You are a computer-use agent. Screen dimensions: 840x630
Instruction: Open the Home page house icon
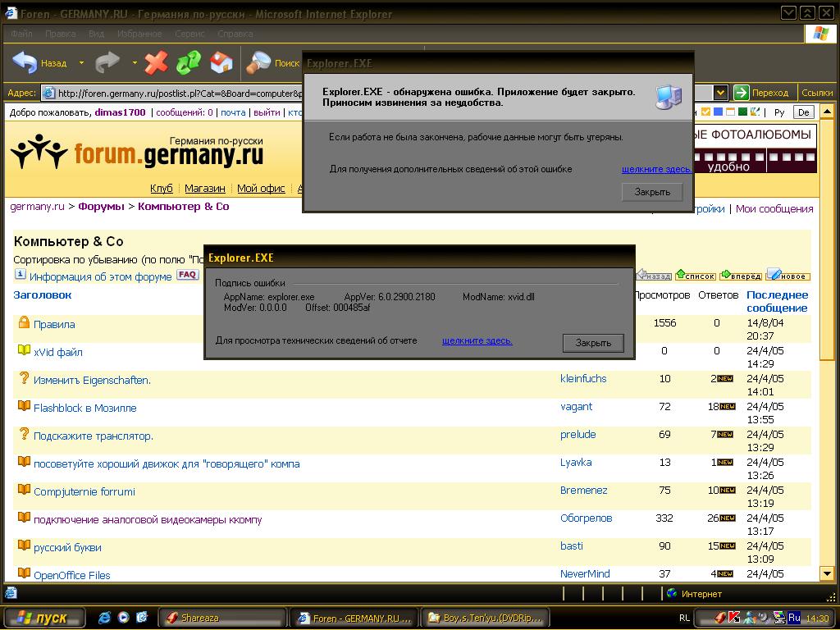tap(221, 62)
